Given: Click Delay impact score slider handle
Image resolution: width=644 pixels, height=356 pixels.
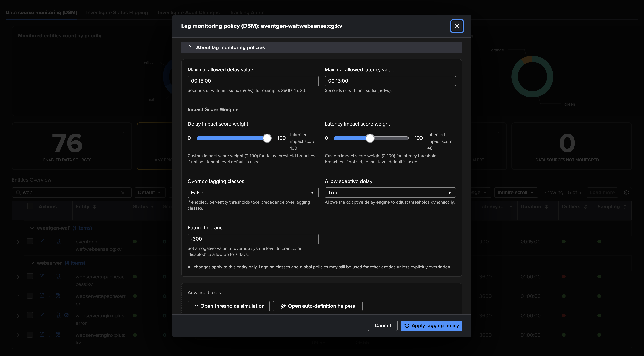Looking at the screenshot, I should (x=267, y=138).
